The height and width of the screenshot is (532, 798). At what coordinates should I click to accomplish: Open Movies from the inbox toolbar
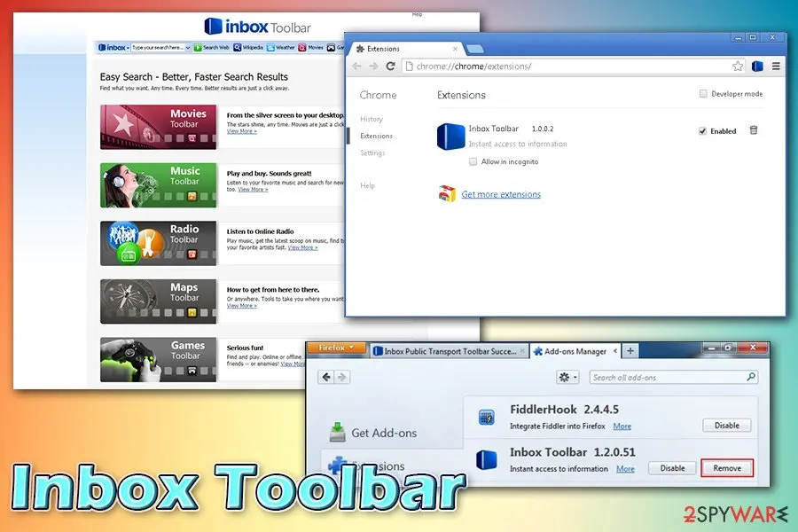click(311, 47)
